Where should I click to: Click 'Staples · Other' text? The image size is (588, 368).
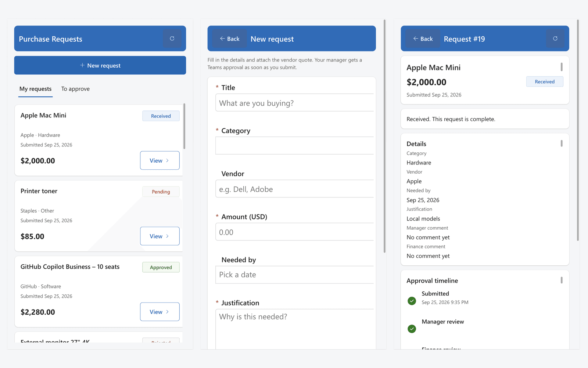pyautogui.click(x=37, y=211)
